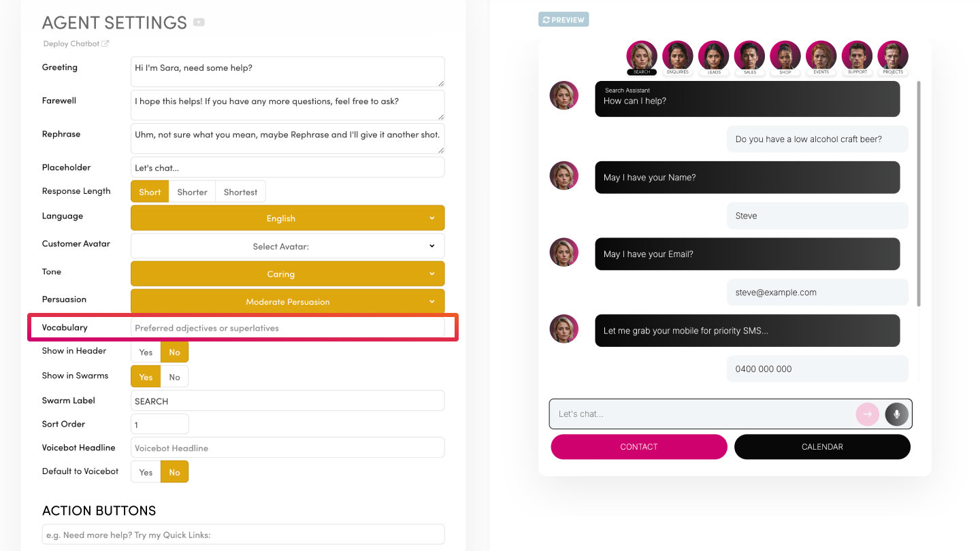The height and width of the screenshot is (551, 980).
Task: Choose the Shorter response length option
Action: coord(192,192)
